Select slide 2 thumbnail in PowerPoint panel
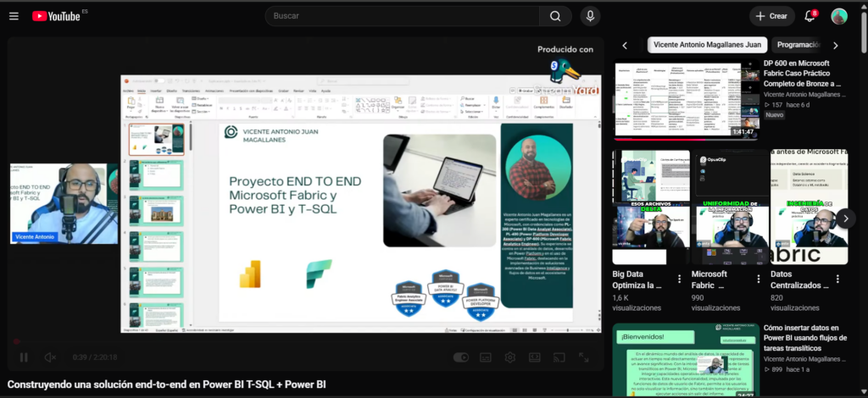This screenshot has width=868, height=398. 156,174
